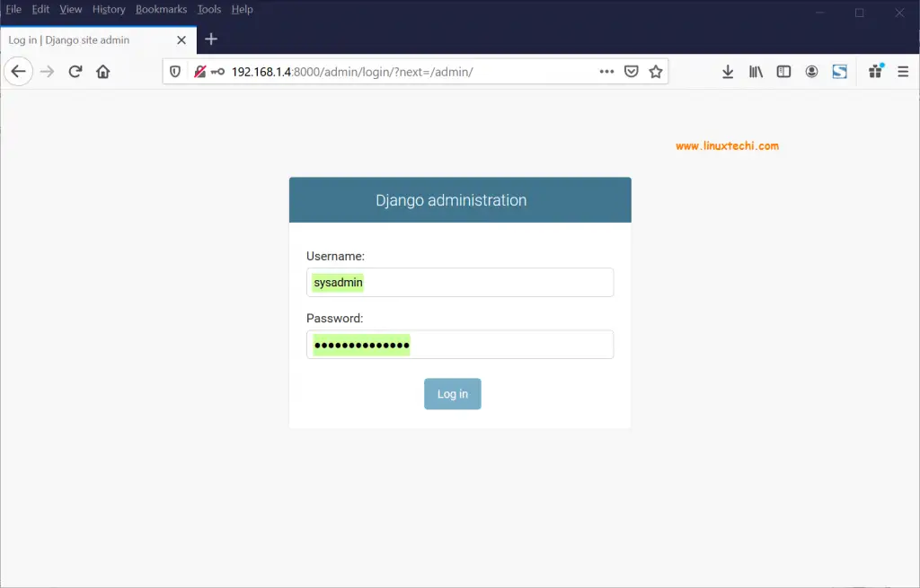The height and width of the screenshot is (588, 920).
Task: Save page to Pocket icon
Action: click(x=631, y=71)
